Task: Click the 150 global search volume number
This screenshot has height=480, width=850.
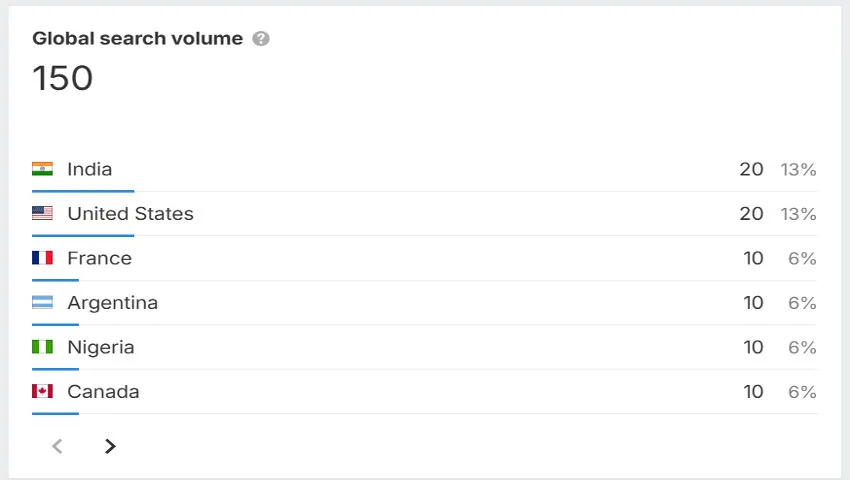Action: [62, 78]
